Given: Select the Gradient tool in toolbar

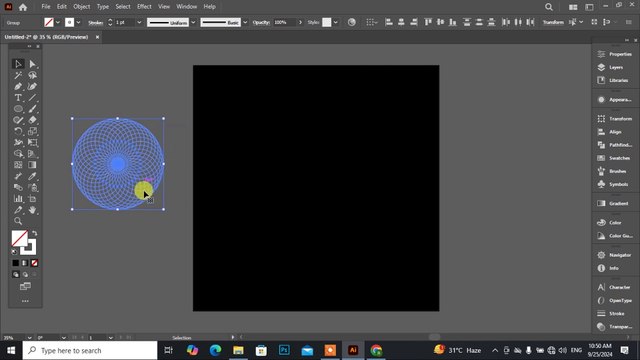Looking at the screenshot, I should [x=33, y=165].
